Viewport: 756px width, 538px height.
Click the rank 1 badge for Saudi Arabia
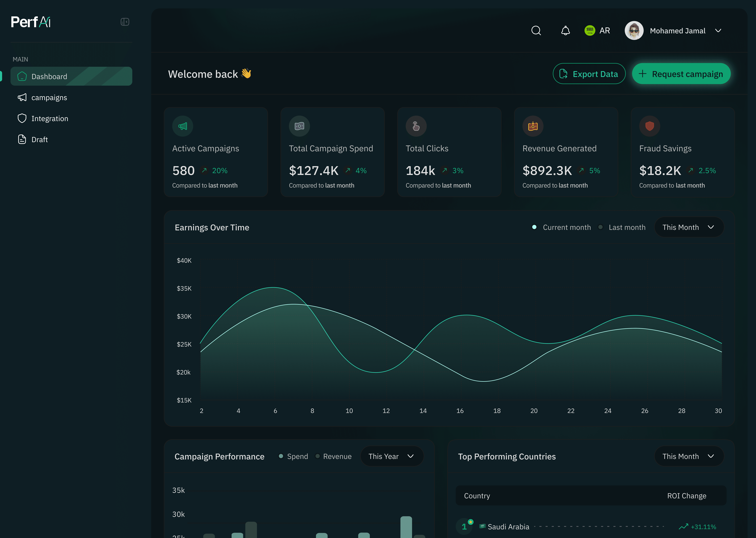464,526
